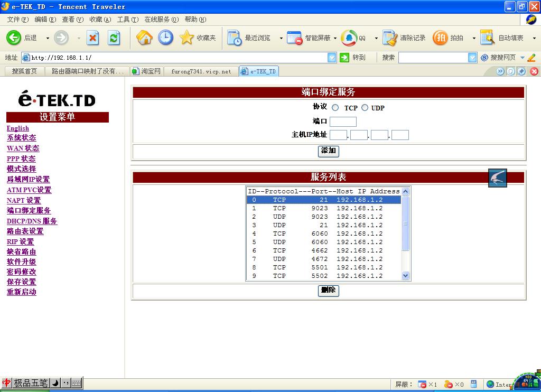
Task: Expand the Soso web search dropdown arrow
Action: (x=523, y=58)
